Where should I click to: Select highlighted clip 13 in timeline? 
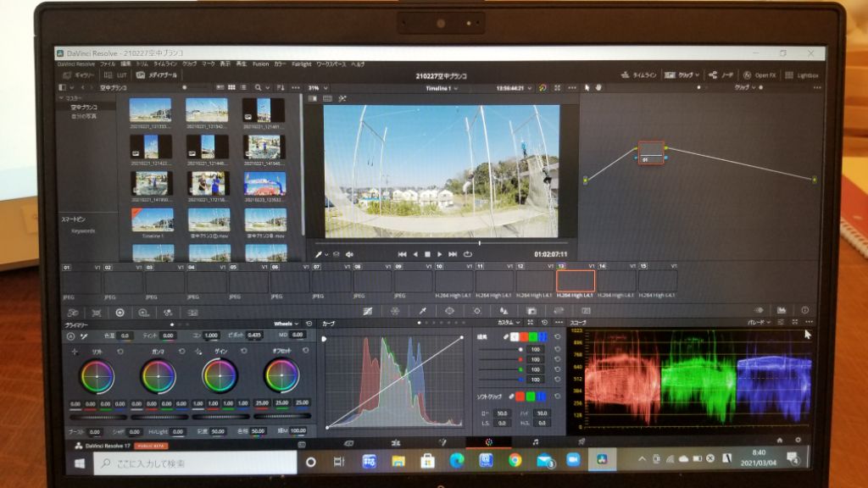coord(575,280)
